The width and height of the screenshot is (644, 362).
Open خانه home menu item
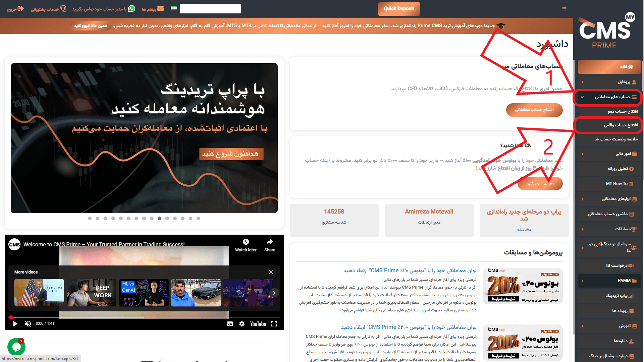pyautogui.click(x=609, y=67)
